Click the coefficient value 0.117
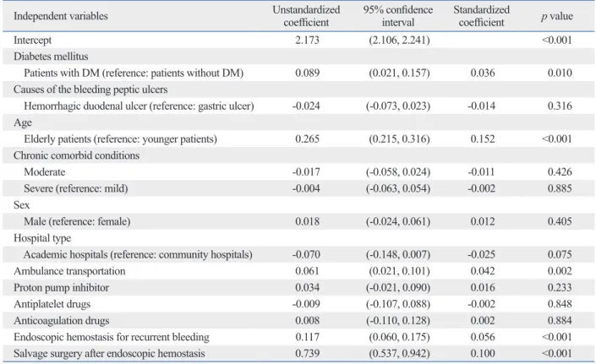This screenshot has height=364, width=596. (x=307, y=337)
